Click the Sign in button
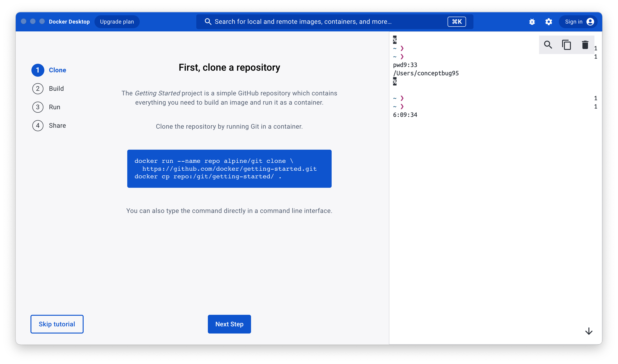618x364 pixels. coord(574,22)
